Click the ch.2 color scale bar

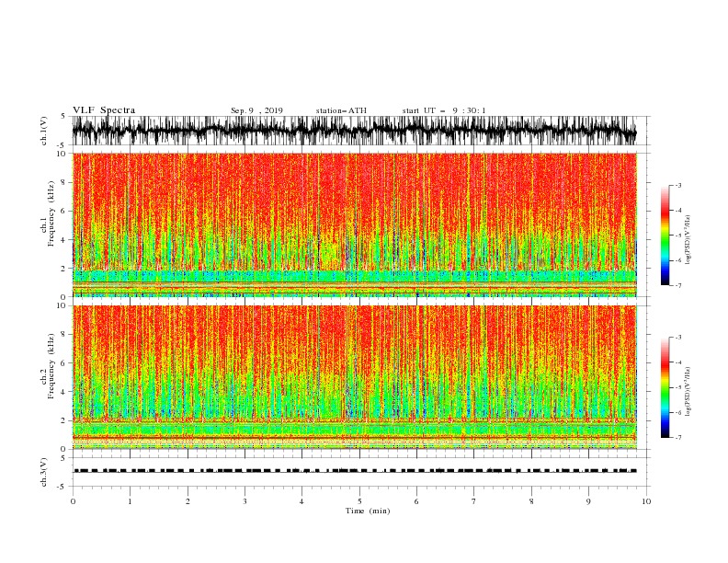pos(665,387)
